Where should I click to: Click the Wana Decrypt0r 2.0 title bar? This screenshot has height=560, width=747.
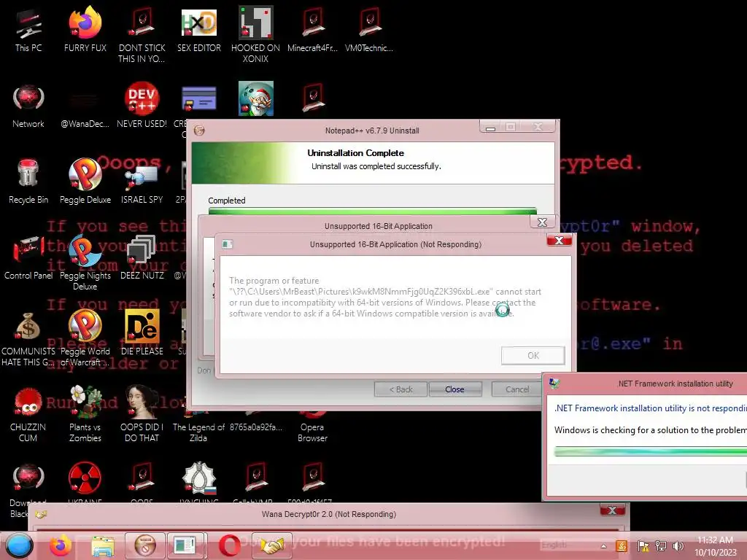[x=329, y=514]
